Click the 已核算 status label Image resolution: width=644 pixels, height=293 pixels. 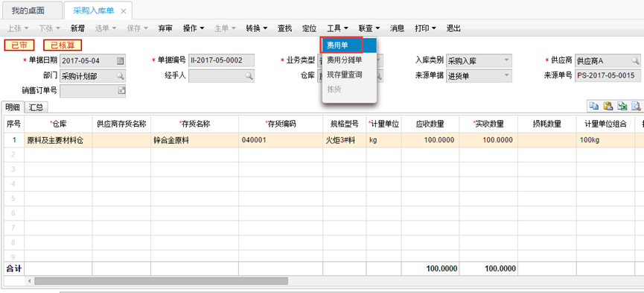click(63, 45)
